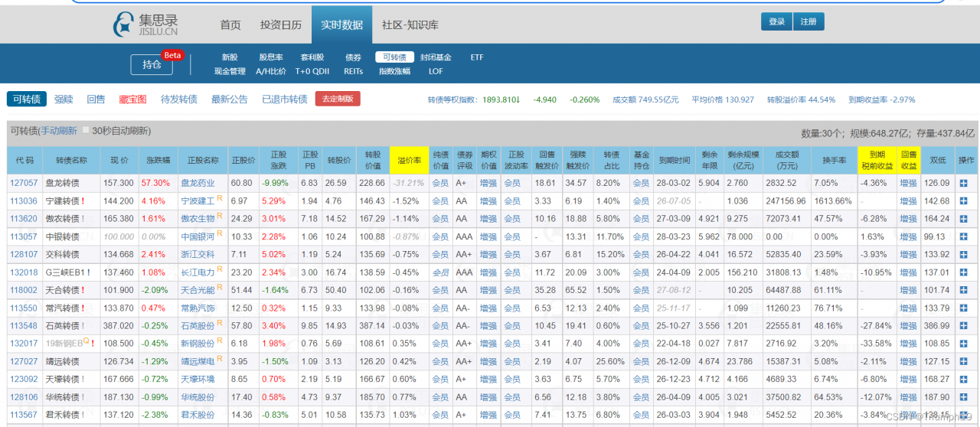Click the plus icon in 石英转债 row
Screen dimensions: 980x427
[962, 326]
